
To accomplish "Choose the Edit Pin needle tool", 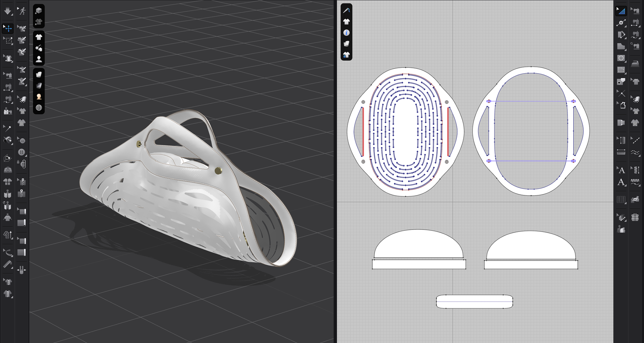I will 7,128.
